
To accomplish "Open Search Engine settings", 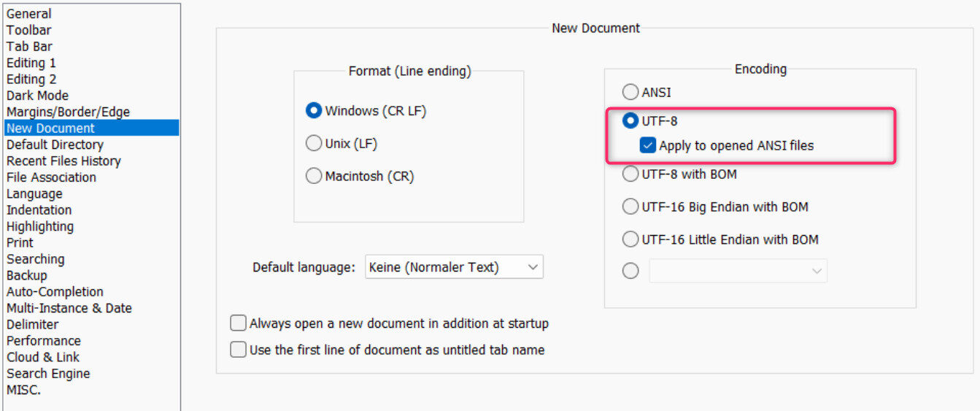I will point(48,374).
